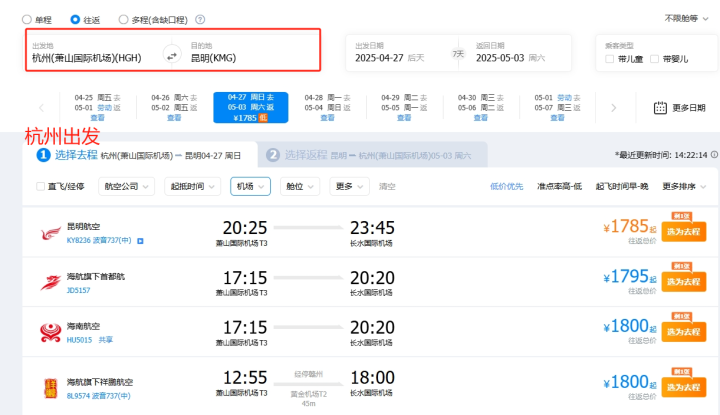Select the 04-30 / 05-06 date option

point(481,107)
